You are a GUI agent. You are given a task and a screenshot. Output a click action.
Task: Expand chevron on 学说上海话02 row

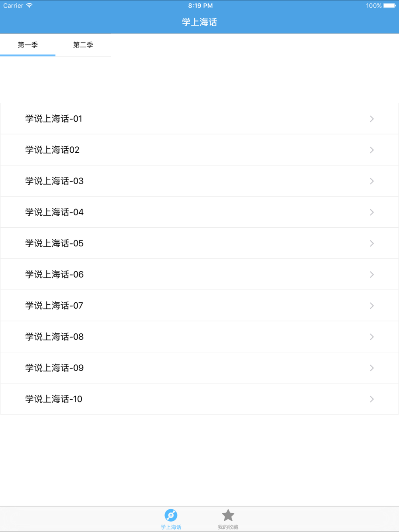click(371, 150)
